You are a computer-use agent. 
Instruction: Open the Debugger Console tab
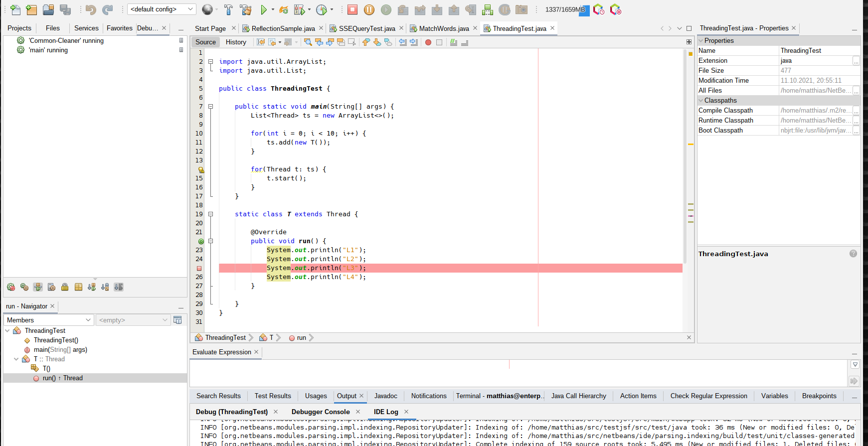pyautogui.click(x=321, y=412)
